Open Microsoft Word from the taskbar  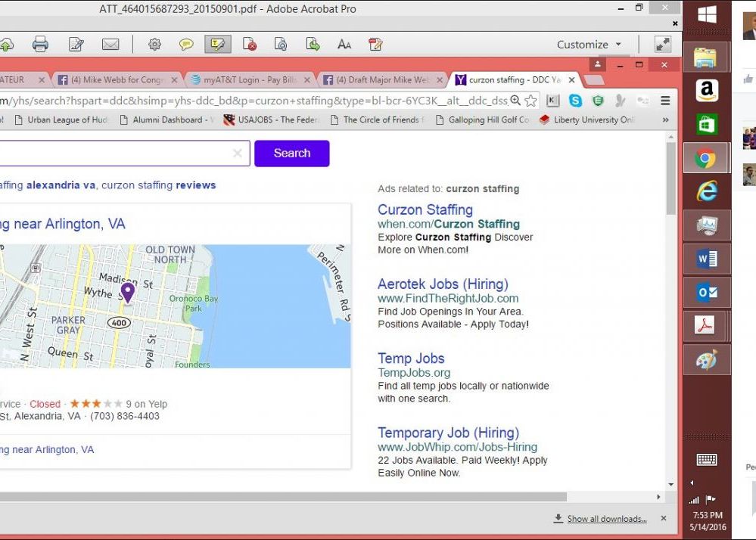706,259
